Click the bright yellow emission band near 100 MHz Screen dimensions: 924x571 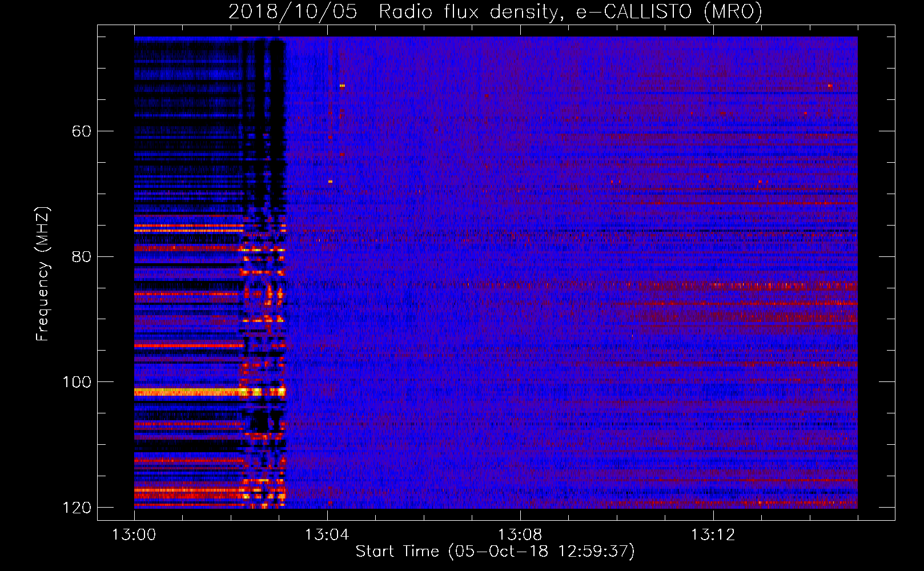coord(210,392)
